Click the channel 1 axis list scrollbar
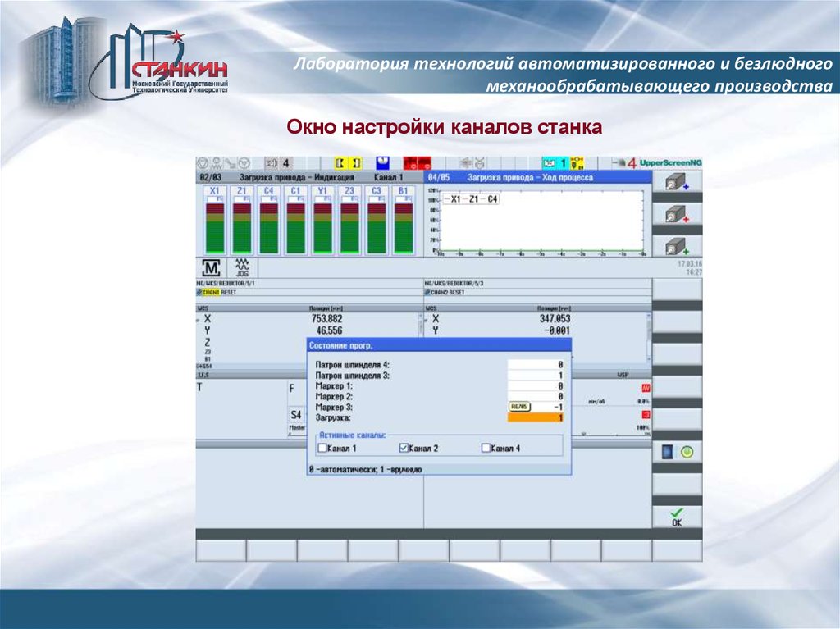Image resolution: width=840 pixels, height=629 pixels. click(x=420, y=326)
